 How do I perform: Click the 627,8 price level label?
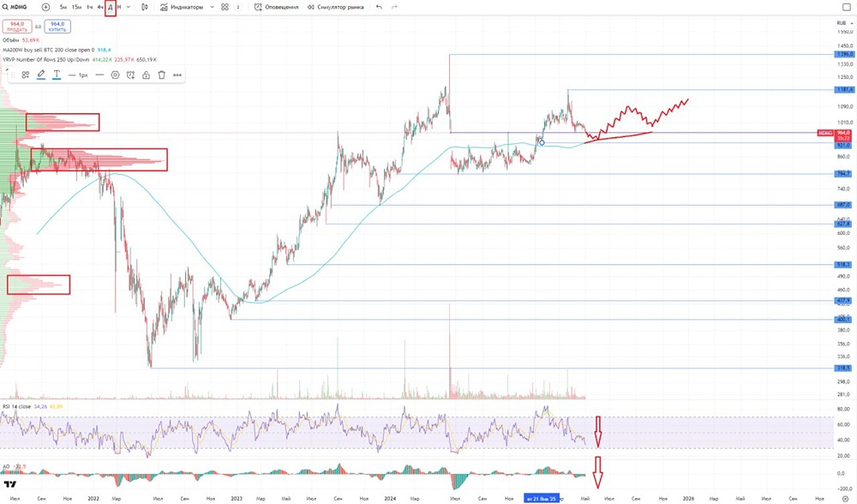click(844, 224)
